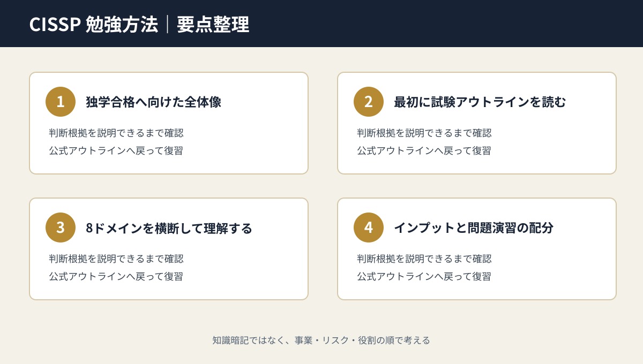The width and height of the screenshot is (643, 364).
Task: Click 公式アウトラインへ戻って復習 in card 3
Action: [x=116, y=276]
